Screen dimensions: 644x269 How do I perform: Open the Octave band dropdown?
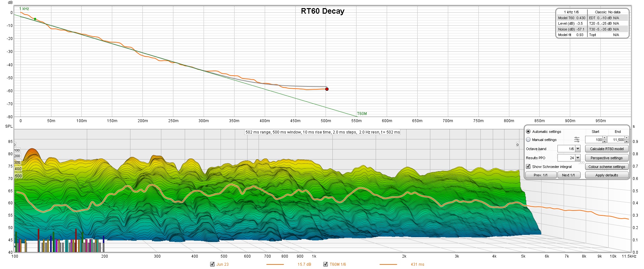pos(578,149)
